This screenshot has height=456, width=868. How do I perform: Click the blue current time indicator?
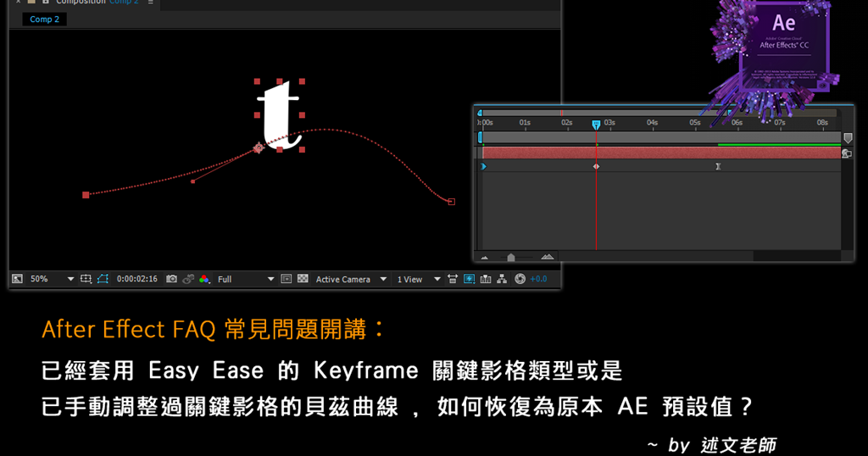tap(596, 125)
